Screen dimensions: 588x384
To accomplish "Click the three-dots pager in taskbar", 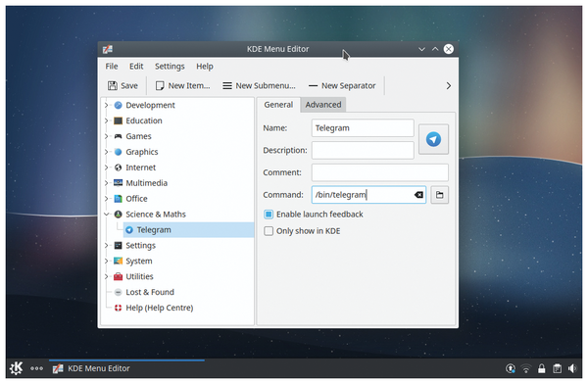I will pyautogui.click(x=37, y=368).
